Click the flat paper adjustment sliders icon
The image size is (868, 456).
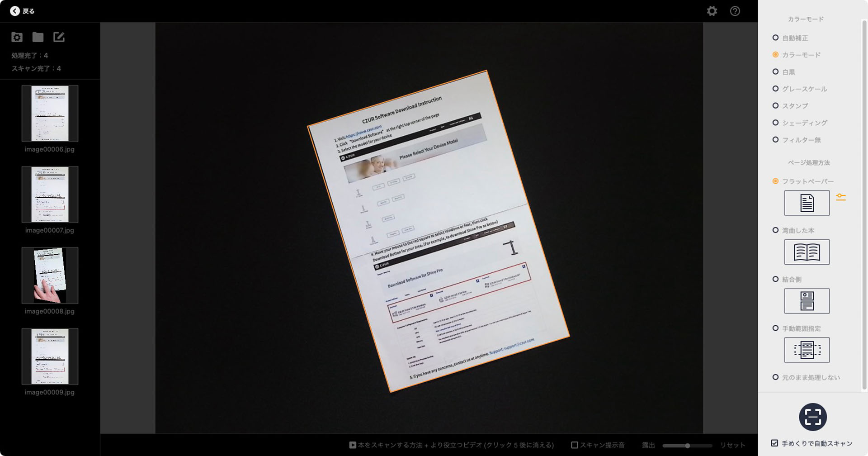[x=841, y=197]
